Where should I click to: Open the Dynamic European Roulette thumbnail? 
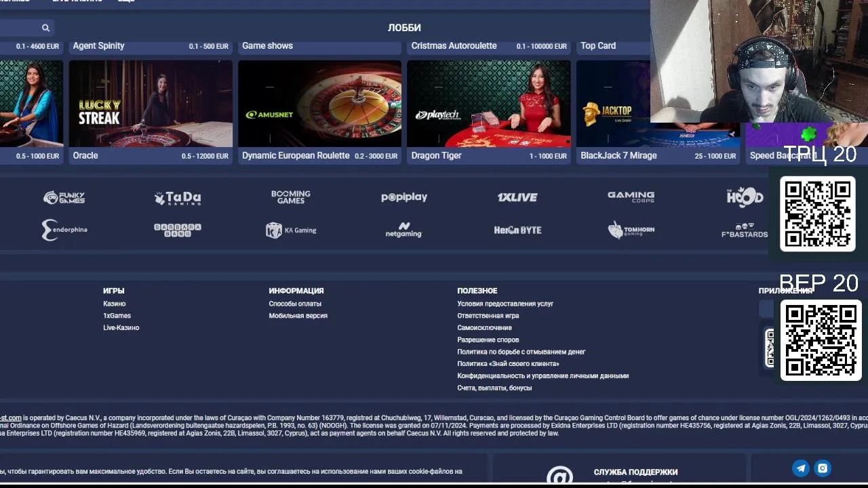coord(319,104)
